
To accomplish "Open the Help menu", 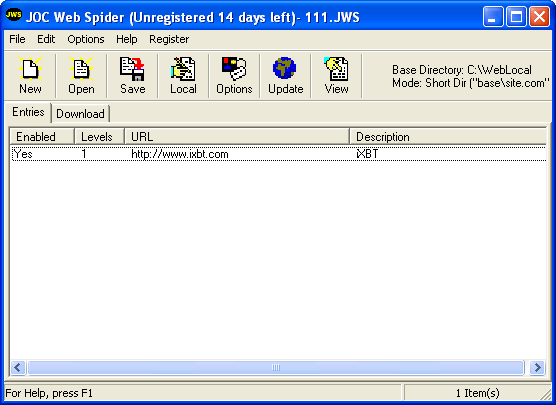I will pos(127,39).
